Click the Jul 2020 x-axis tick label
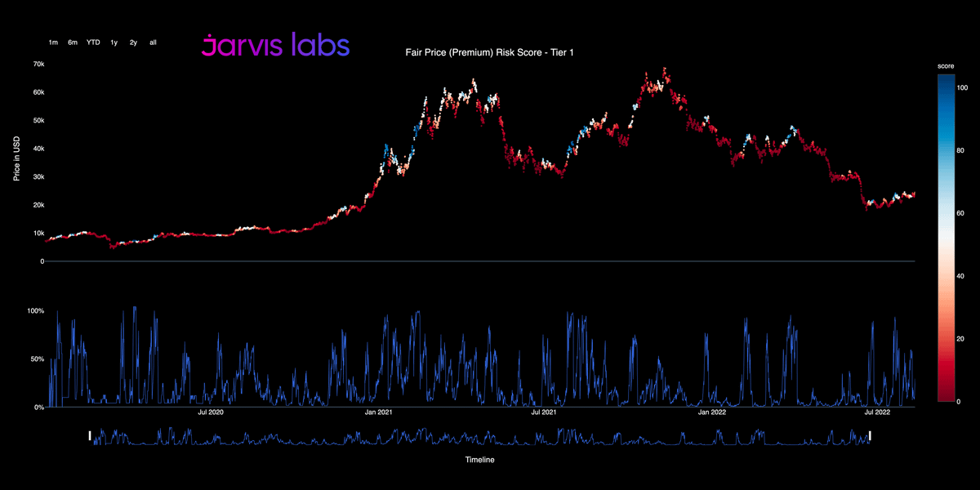The width and height of the screenshot is (980, 490). pos(211,412)
